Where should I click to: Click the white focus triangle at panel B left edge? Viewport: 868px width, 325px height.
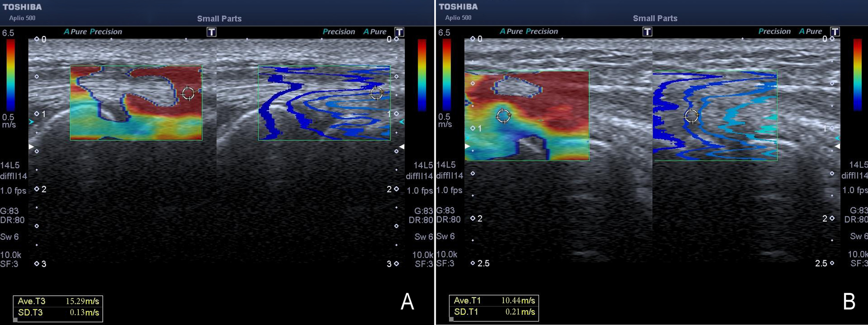click(x=467, y=146)
